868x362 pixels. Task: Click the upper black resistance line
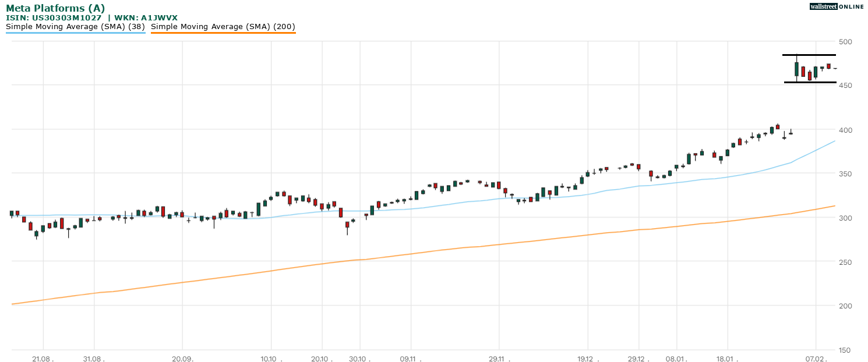[x=809, y=55]
